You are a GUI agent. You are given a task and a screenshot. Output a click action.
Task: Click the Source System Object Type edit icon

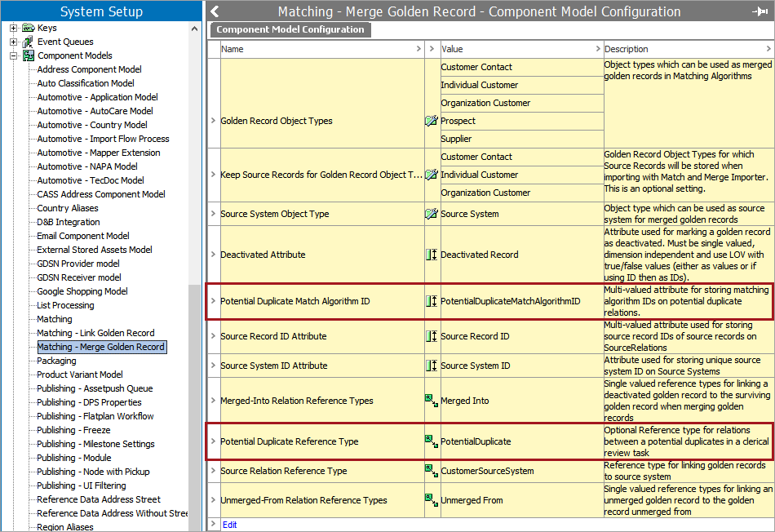(432, 214)
